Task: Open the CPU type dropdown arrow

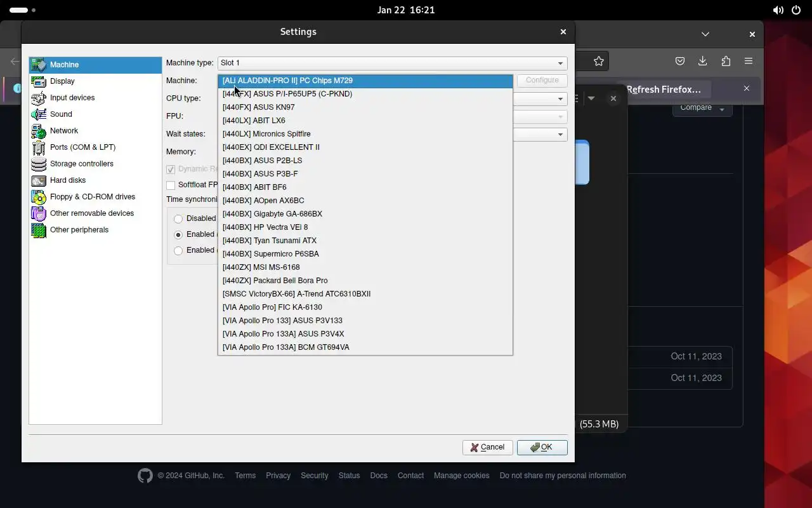Action: click(561, 98)
